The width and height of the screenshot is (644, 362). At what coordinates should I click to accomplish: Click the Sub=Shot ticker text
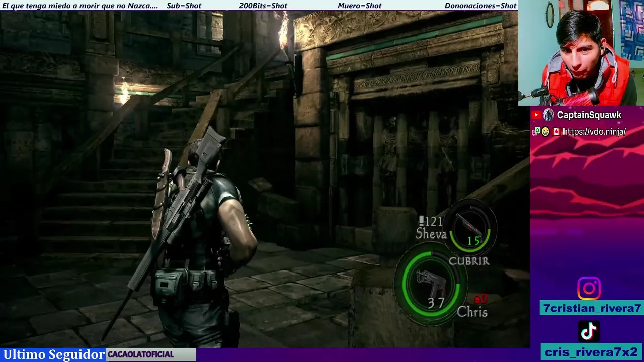pos(184,6)
